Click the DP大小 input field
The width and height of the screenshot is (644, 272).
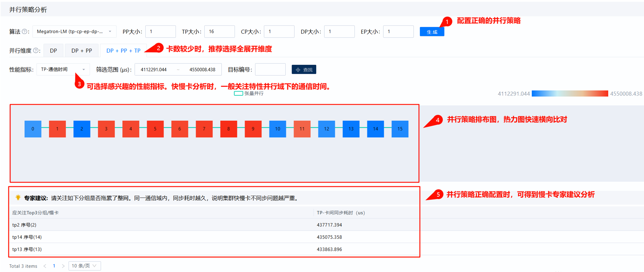tap(339, 32)
